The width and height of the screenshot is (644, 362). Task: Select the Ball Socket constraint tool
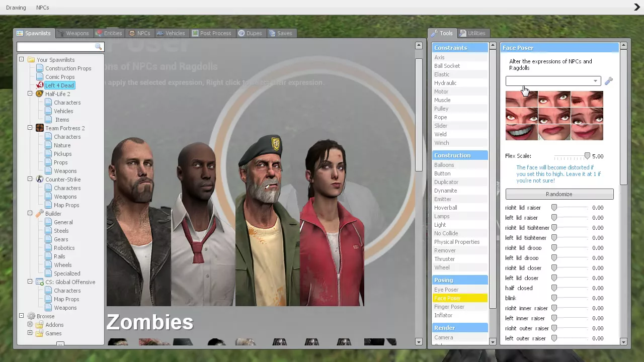pyautogui.click(x=460, y=66)
